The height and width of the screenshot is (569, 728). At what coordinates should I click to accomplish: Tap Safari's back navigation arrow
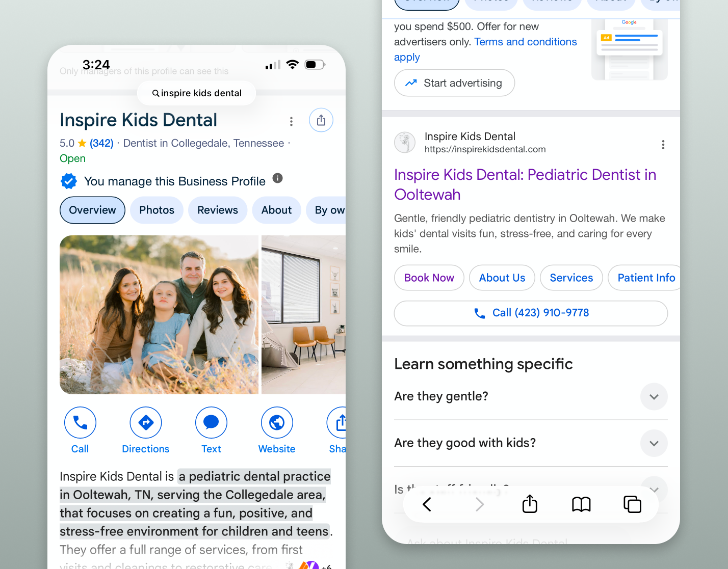click(x=427, y=504)
